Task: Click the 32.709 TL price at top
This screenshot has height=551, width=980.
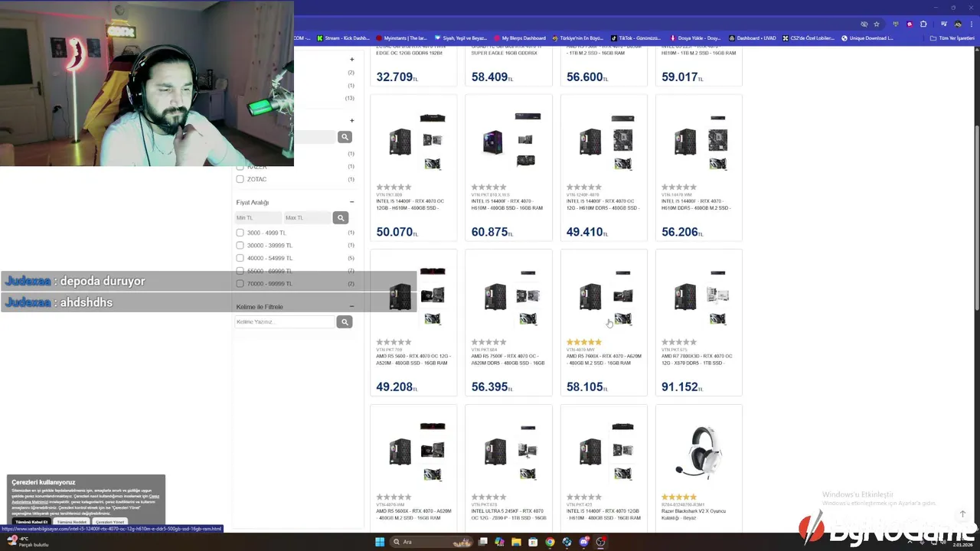Action: 397,77
